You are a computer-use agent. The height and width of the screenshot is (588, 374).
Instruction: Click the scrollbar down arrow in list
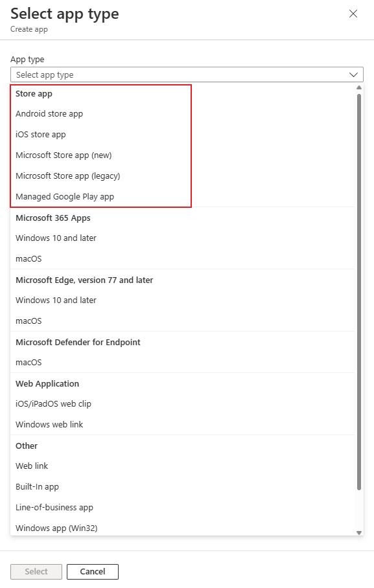pyautogui.click(x=359, y=532)
